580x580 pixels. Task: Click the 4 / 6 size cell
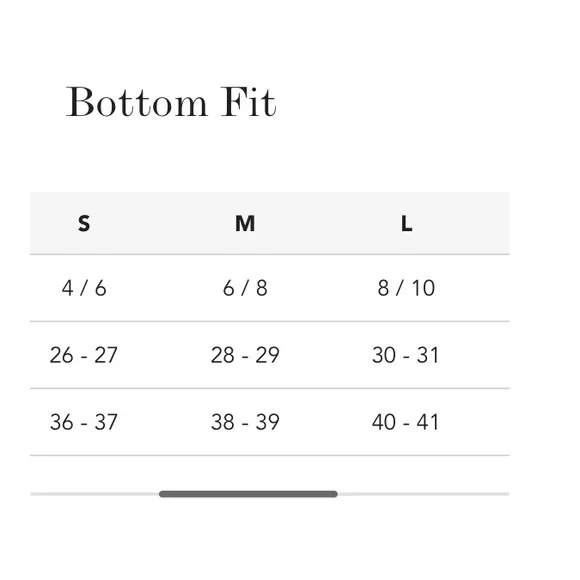click(84, 288)
